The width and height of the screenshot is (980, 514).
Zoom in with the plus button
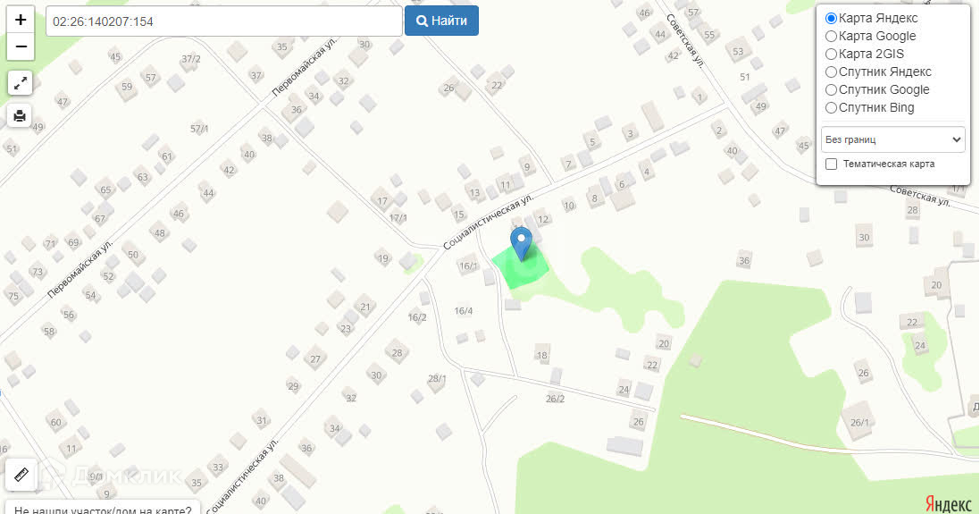pyautogui.click(x=21, y=20)
